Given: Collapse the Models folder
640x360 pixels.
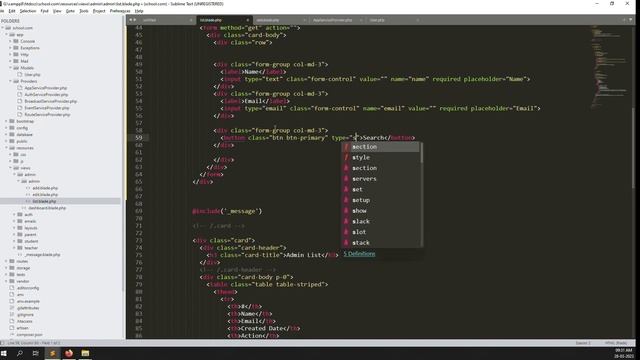Looking at the screenshot, I should 10,68.
